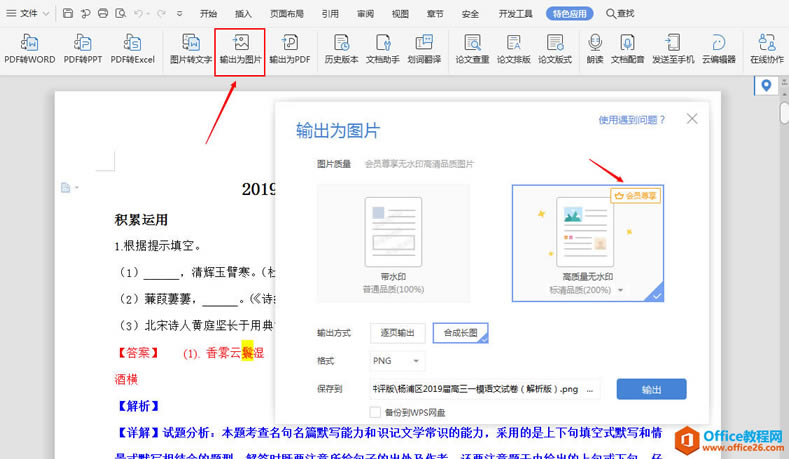Click the 会员尊享 badge

[636, 196]
